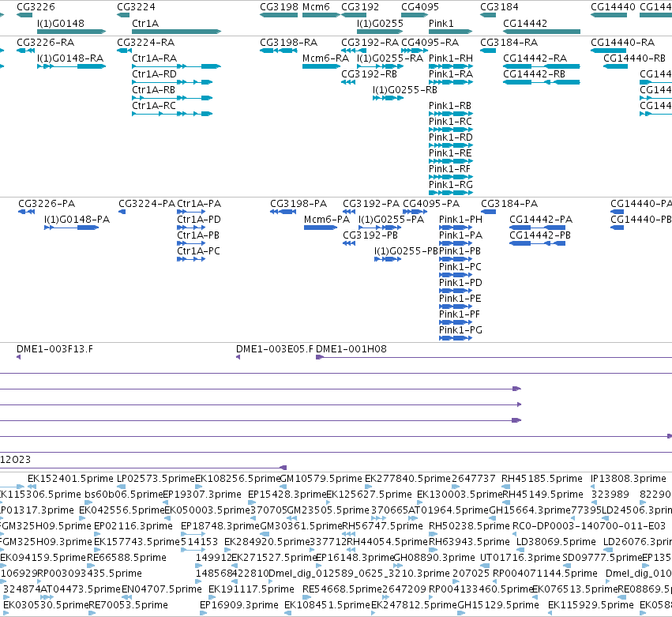
Task: Select the l(1)G0148 gene bar
Action: tap(72, 32)
